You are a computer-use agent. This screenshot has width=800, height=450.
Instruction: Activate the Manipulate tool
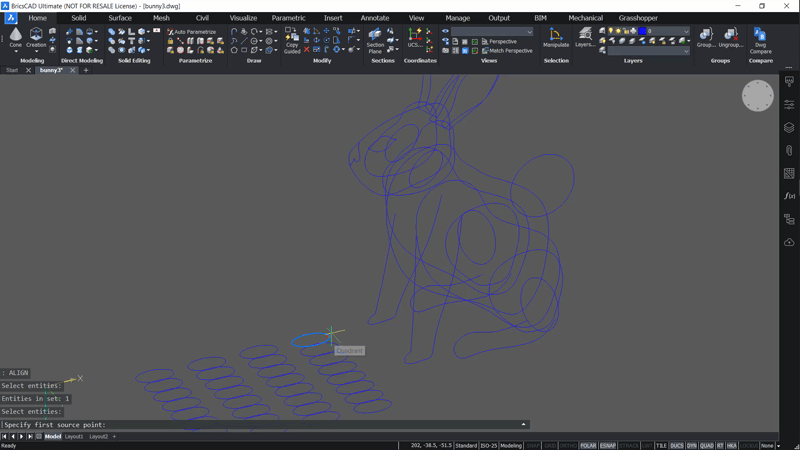coord(556,38)
